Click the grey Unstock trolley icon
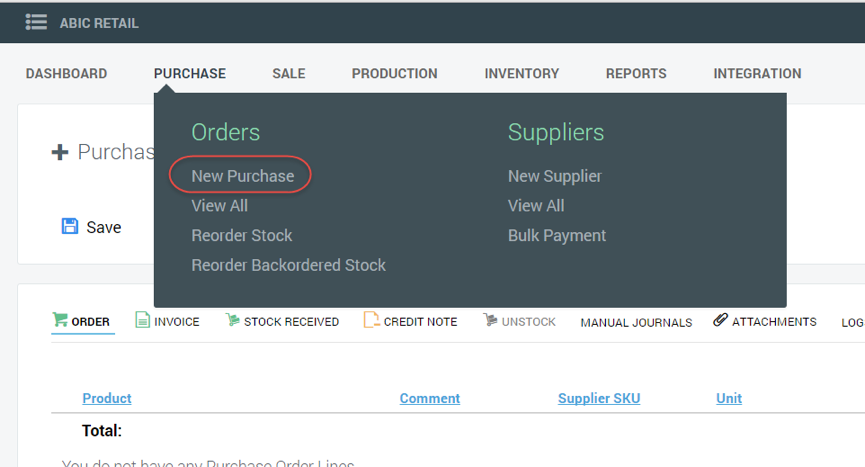This screenshot has width=865, height=467. pos(490,320)
